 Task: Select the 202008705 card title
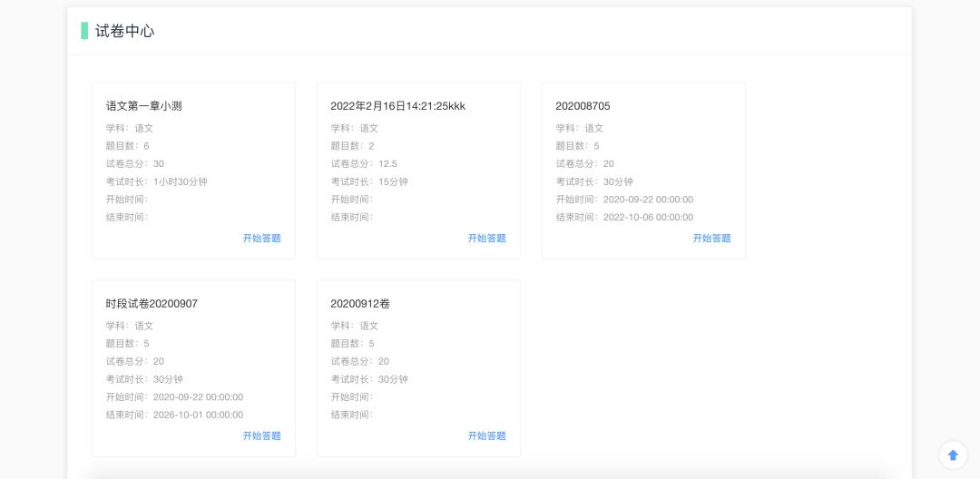click(583, 106)
